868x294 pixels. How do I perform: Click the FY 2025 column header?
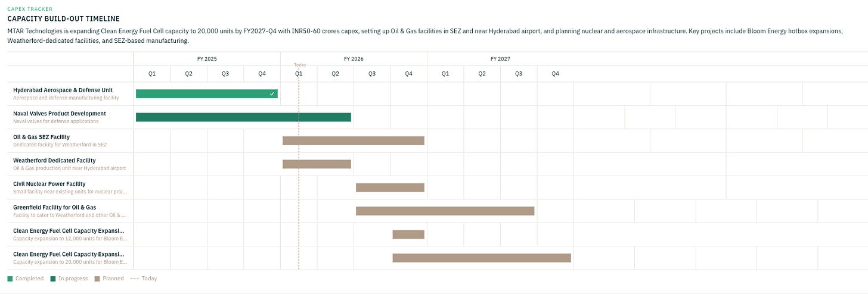(x=207, y=59)
